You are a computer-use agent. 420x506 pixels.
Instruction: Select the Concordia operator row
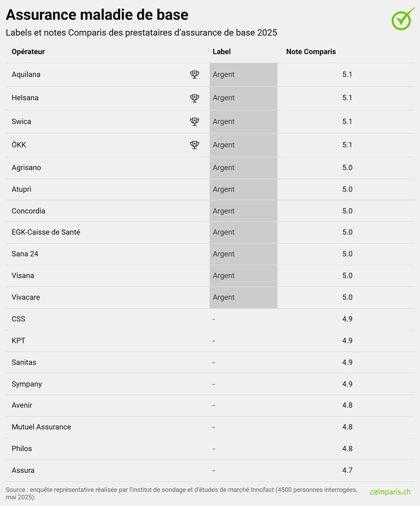click(x=28, y=211)
